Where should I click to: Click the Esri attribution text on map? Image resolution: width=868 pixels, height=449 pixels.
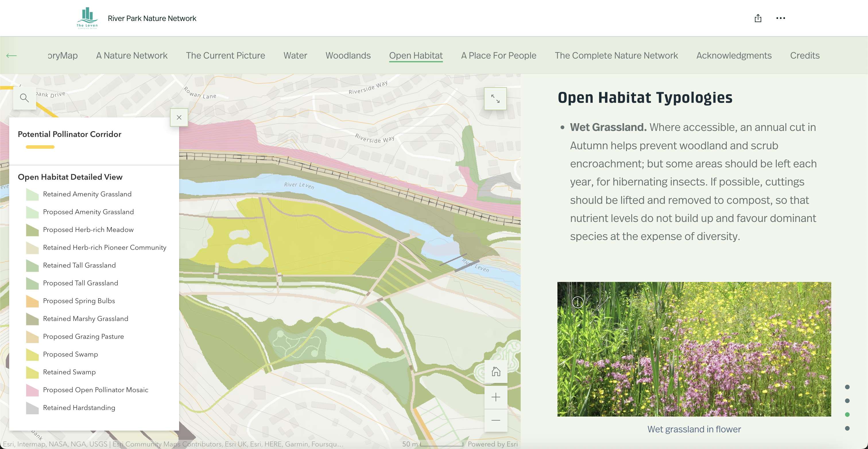(x=173, y=444)
